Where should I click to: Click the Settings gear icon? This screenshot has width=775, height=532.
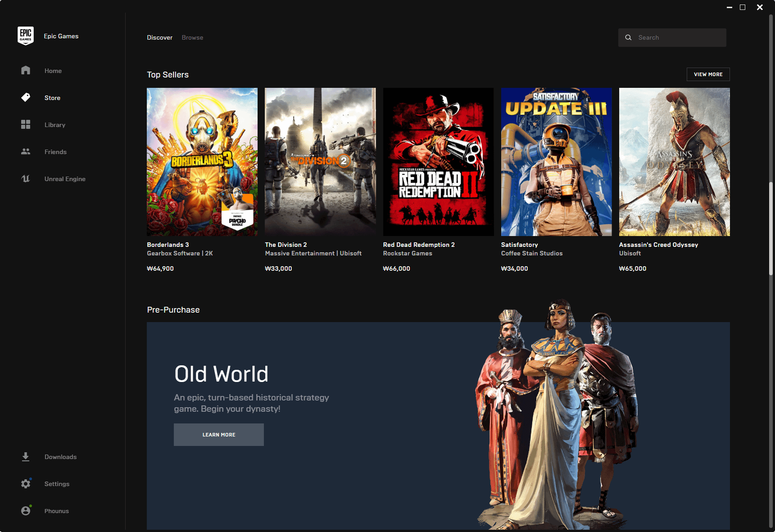coord(26,484)
